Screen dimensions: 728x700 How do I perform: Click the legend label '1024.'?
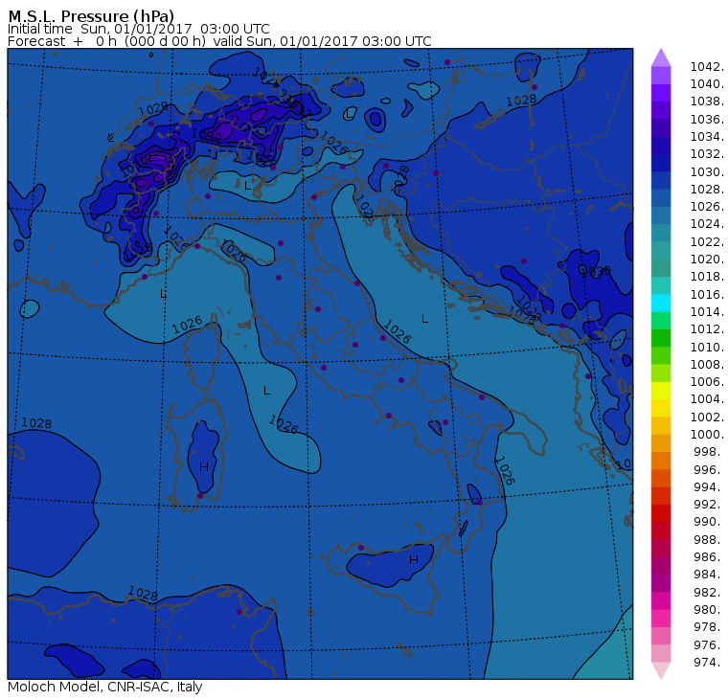point(707,224)
